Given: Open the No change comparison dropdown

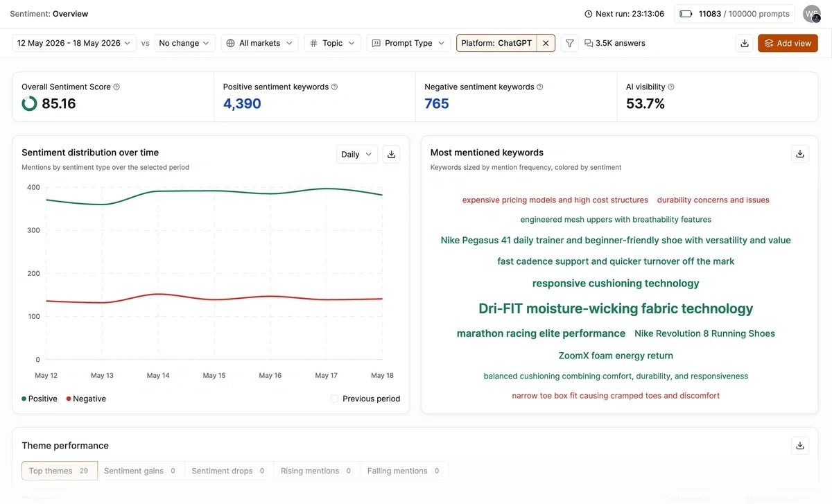Looking at the screenshot, I should pyautogui.click(x=184, y=43).
